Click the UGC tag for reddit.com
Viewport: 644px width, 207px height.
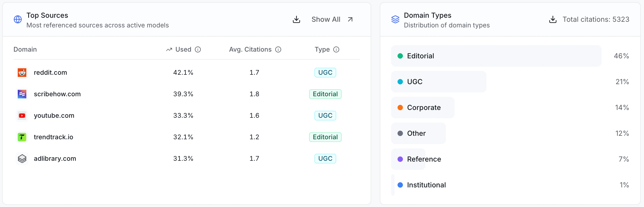click(x=325, y=73)
